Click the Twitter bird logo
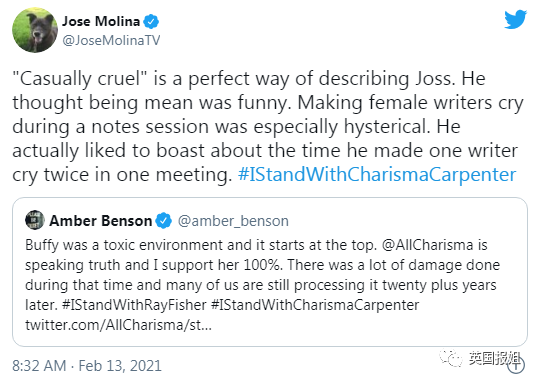The width and height of the screenshot is (537, 382). pyautogui.click(x=515, y=20)
